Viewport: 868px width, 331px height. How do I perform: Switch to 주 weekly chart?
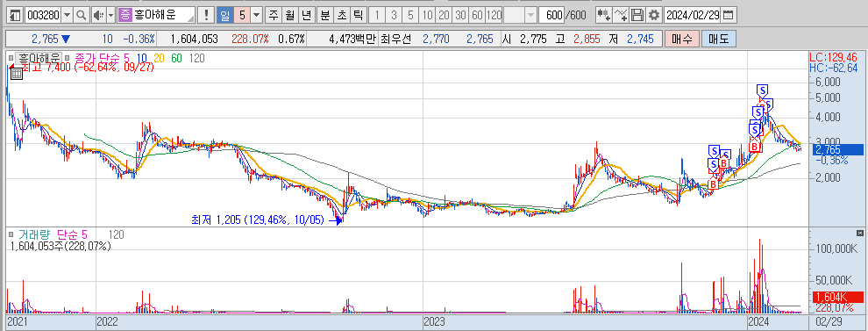pyautogui.click(x=274, y=15)
